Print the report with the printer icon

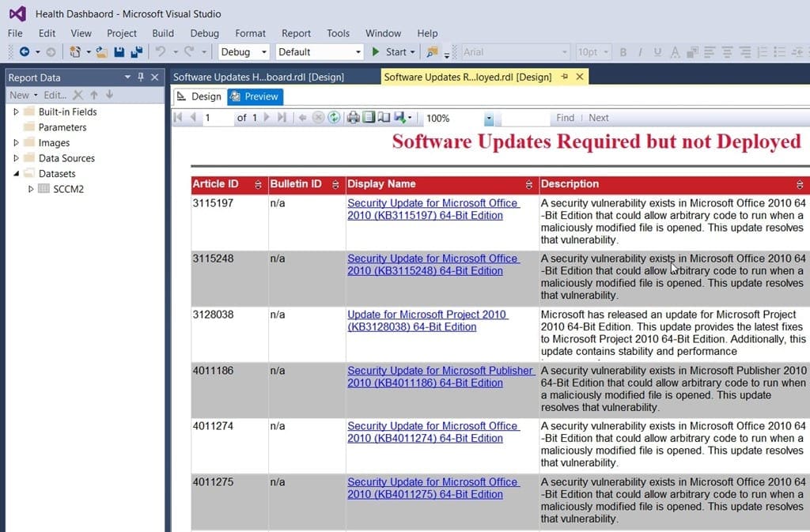pyautogui.click(x=353, y=118)
